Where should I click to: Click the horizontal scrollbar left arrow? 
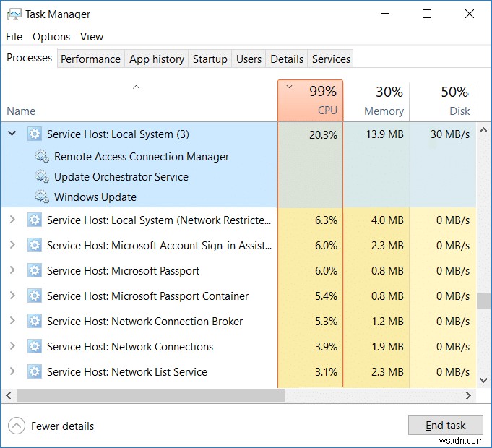(9, 395)
